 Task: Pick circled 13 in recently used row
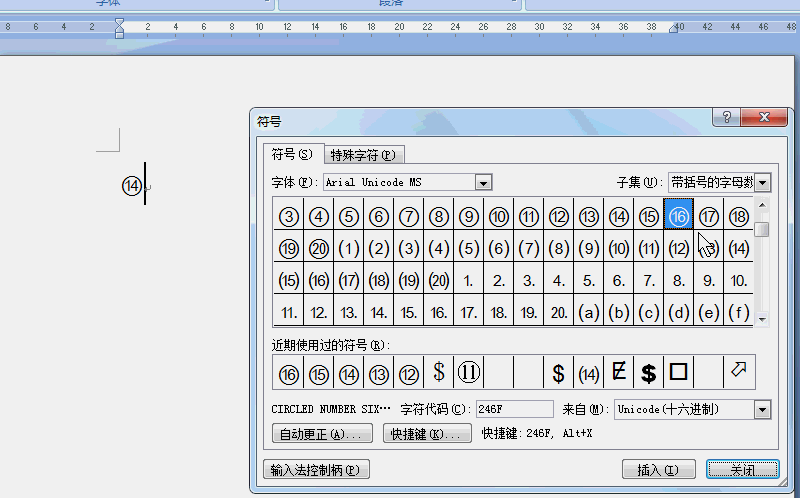pos(379,374)
